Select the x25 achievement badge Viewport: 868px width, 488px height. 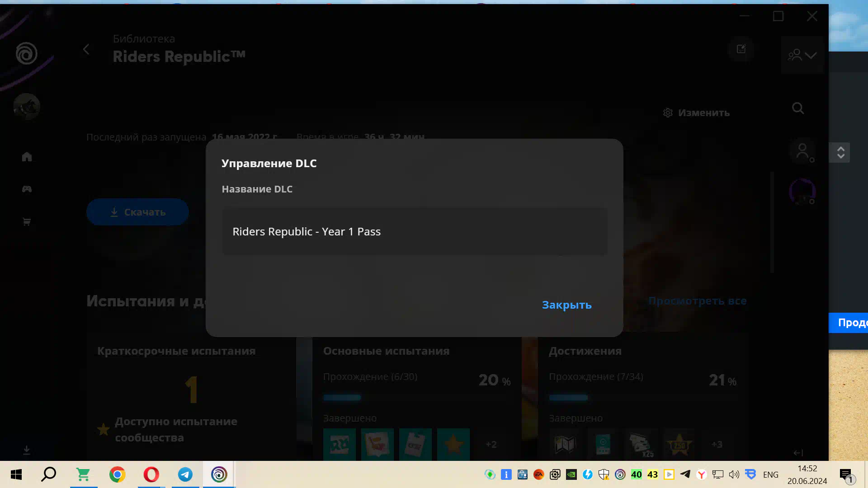641,445
